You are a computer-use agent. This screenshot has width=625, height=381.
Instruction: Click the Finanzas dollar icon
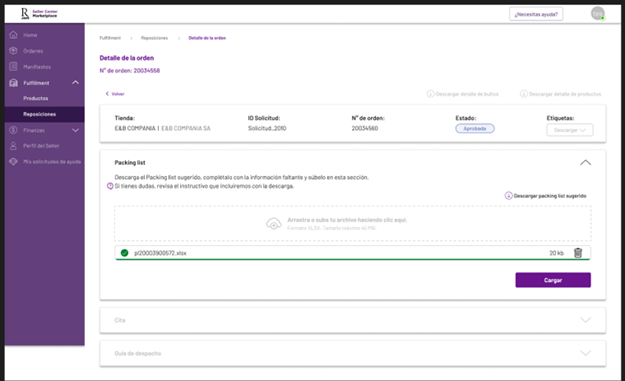click(x=13, y=130)
